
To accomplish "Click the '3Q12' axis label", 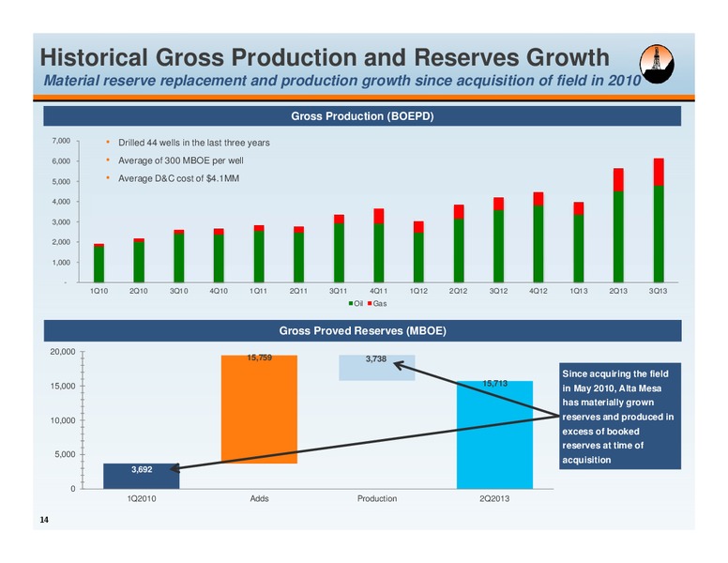I will coord(498,291).
